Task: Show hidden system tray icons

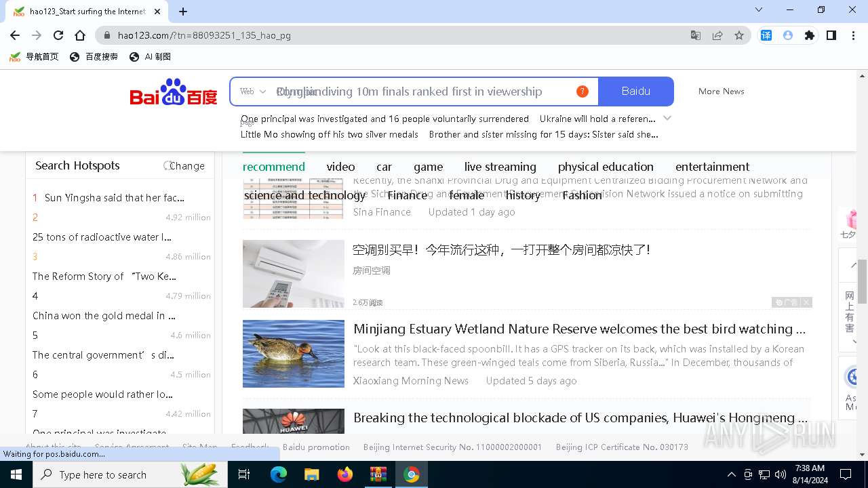Action: [x=731, y=474]
